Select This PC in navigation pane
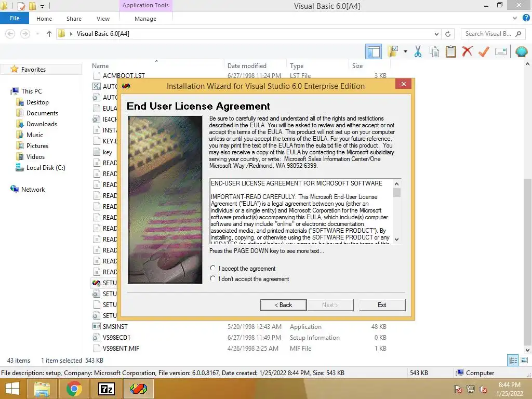Screen dimensions: 532x399 point(31,91)
